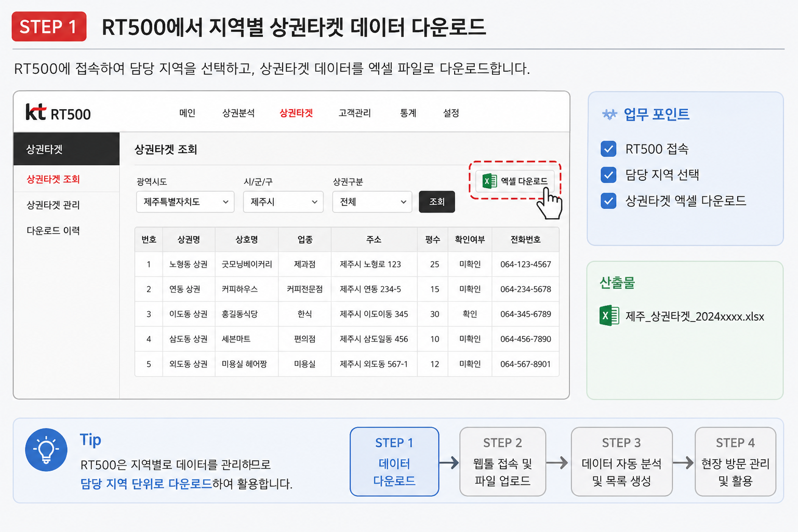Click the 제주_상권타겟_2024xxxx.xlsx file name
The image size is (798, 532).
coord(695,316)
